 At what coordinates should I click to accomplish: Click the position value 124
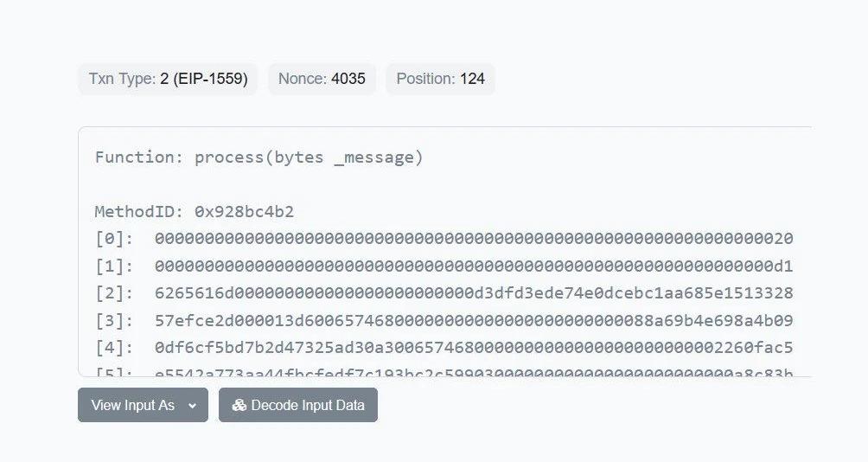click(472, 79)
